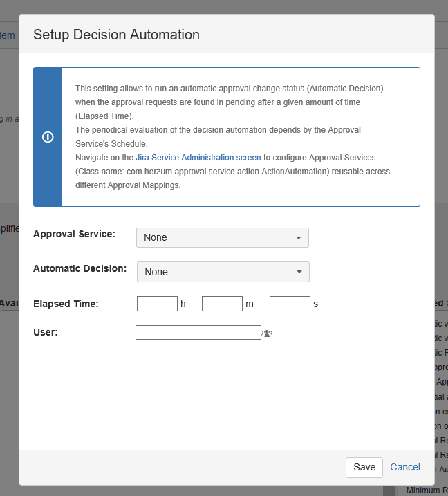Image resolution: width=448 pixels, height=496 pixels.
Task: Click the info icon in the blue banner
Action: [48, 137]
